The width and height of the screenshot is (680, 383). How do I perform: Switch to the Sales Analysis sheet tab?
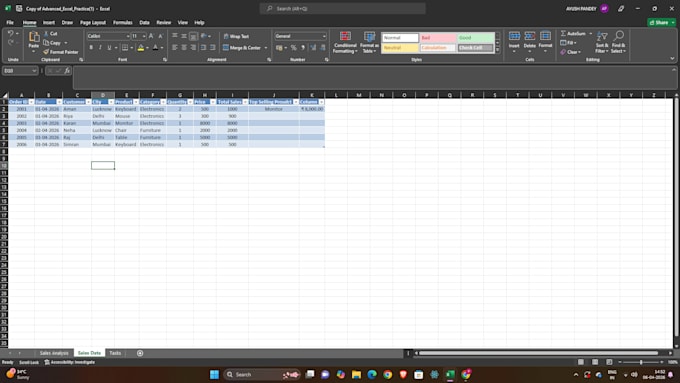pos(54,353)
